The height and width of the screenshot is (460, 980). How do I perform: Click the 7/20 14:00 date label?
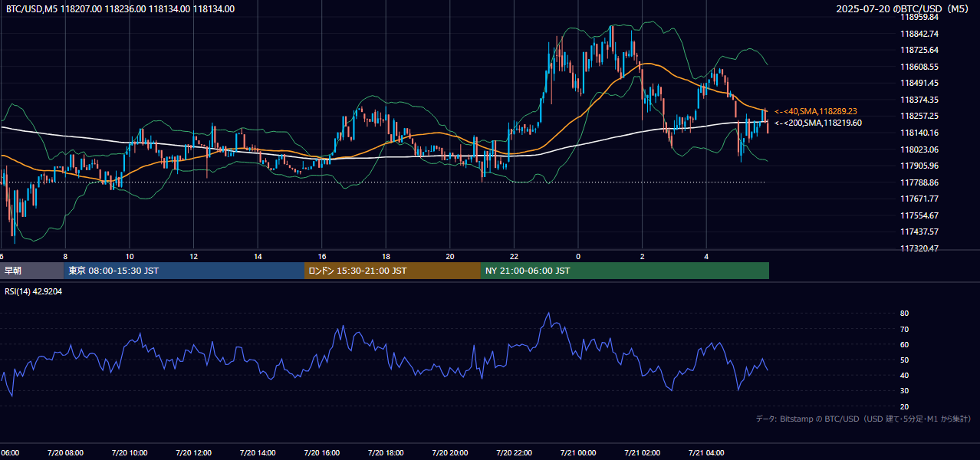pyautogui.click(x=258, y=452)
